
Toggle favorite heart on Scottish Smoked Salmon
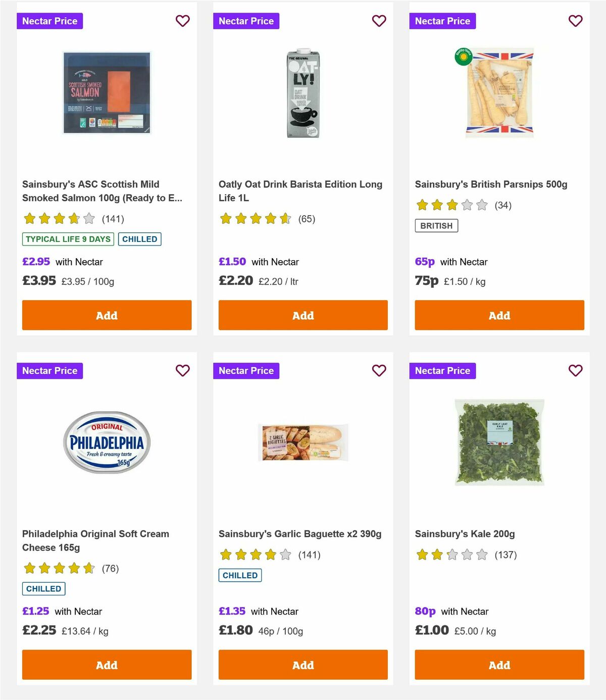182,21
